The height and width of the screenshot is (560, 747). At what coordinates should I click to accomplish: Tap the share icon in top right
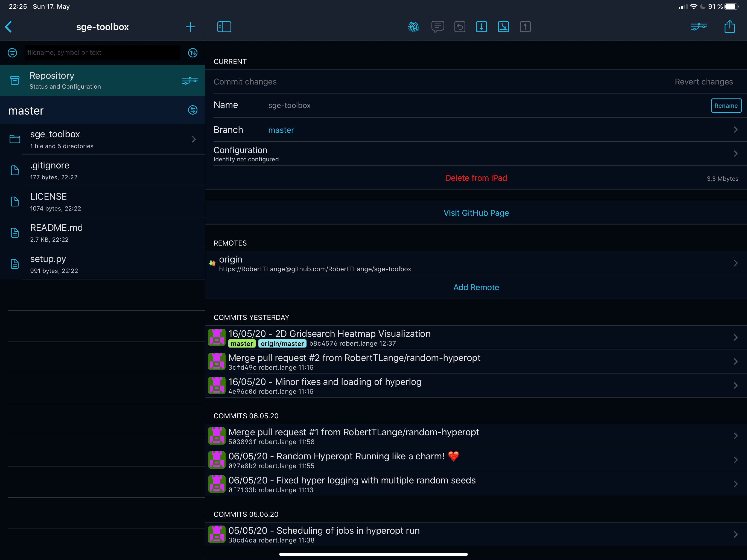(x=730, y=26)
